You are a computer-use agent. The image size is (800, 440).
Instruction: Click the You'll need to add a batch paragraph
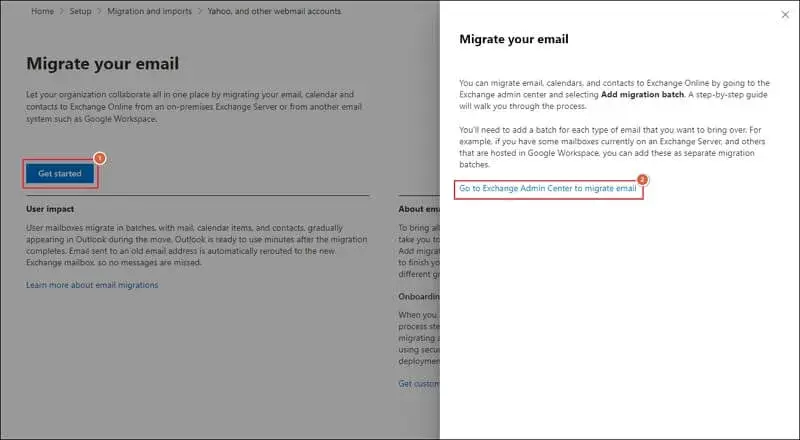coord(612,147)
